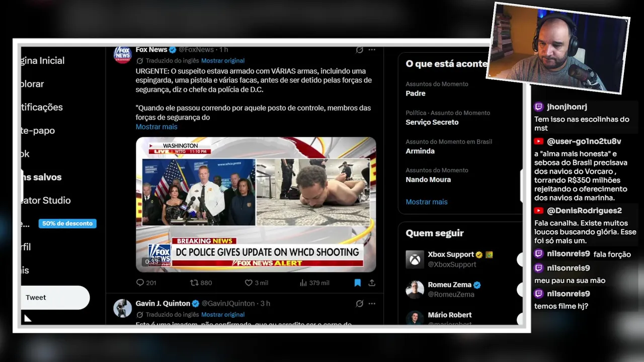Click the 379 mil views count

coord(319,283)
